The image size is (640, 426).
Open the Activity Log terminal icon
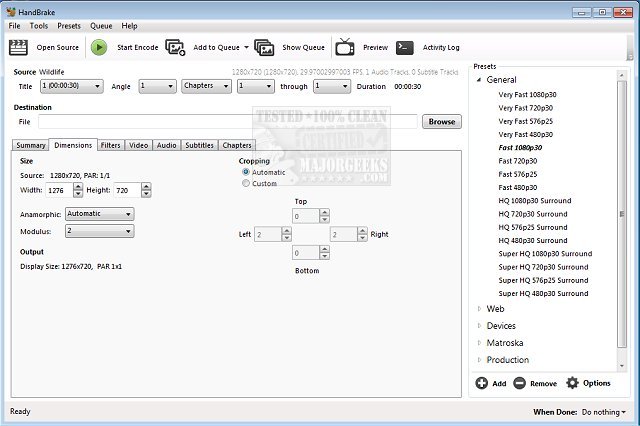[405, 47]
